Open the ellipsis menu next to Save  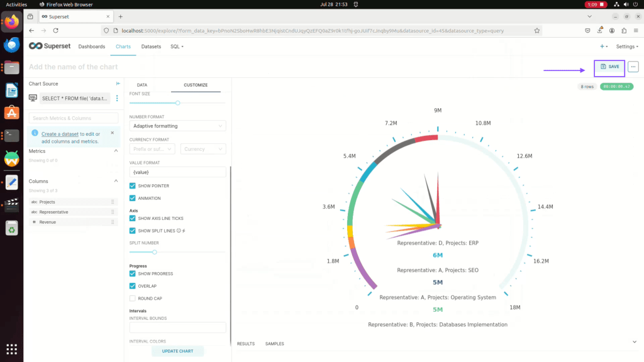(x=633, y=67)
